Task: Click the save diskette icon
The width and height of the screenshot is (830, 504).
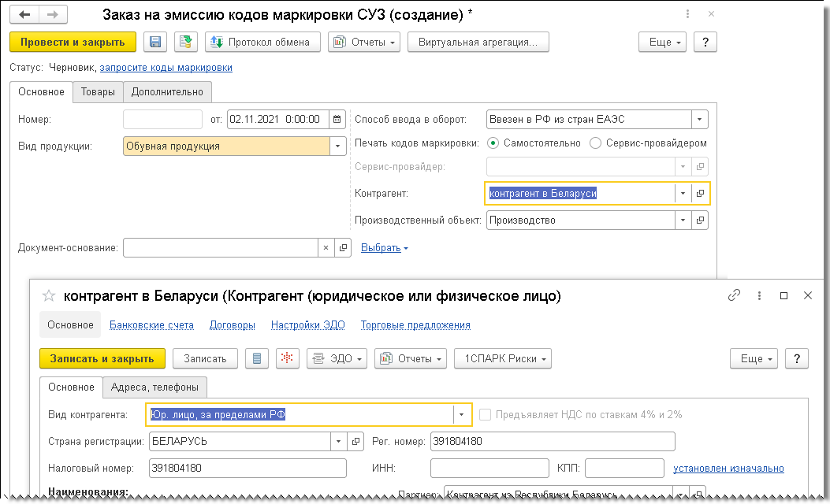Action: [155, 42]
